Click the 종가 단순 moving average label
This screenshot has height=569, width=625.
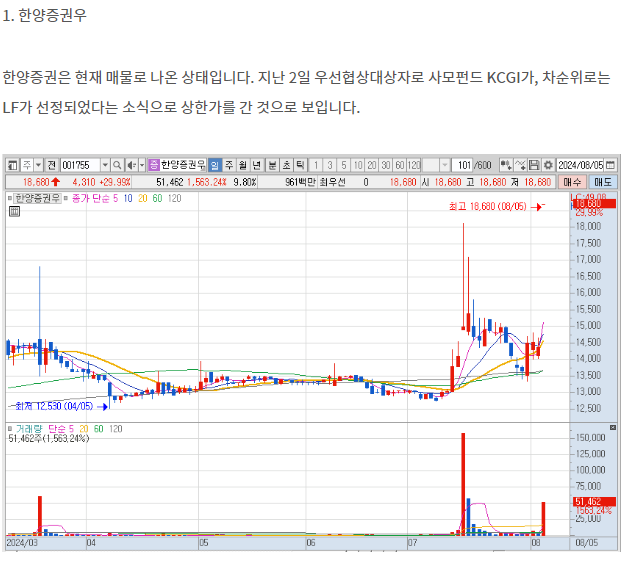tap(90, 198)
